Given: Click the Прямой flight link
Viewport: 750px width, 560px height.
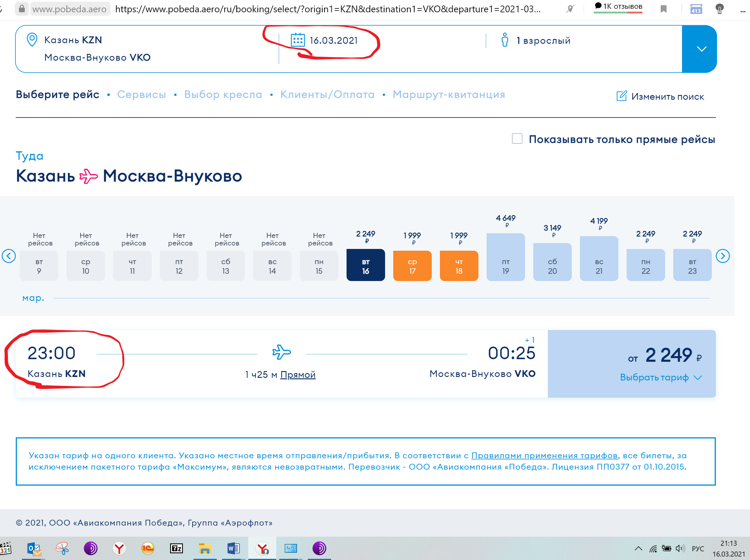Looking at the screenshot, I should pyautogui.click(x=298, y=374).
